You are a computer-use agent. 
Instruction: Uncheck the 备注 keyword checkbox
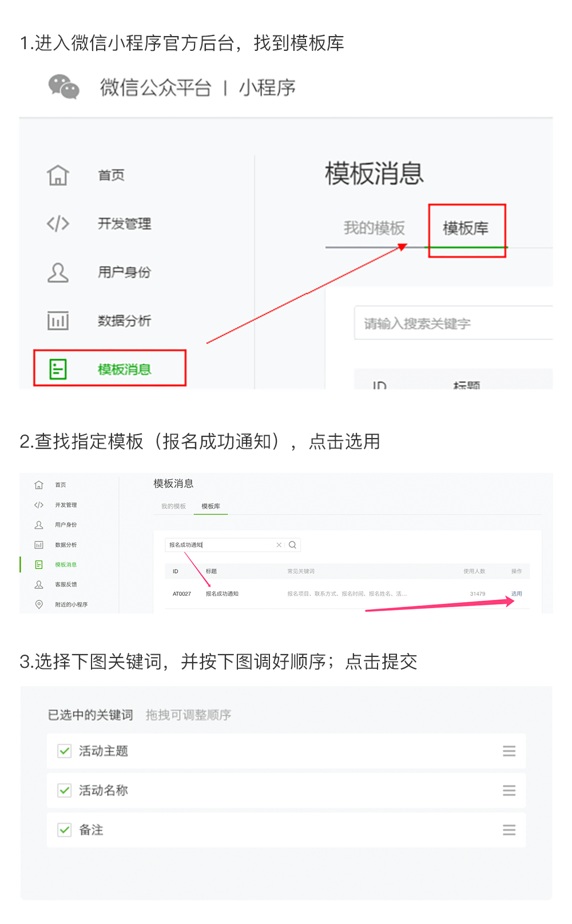(x=65, y=830)
